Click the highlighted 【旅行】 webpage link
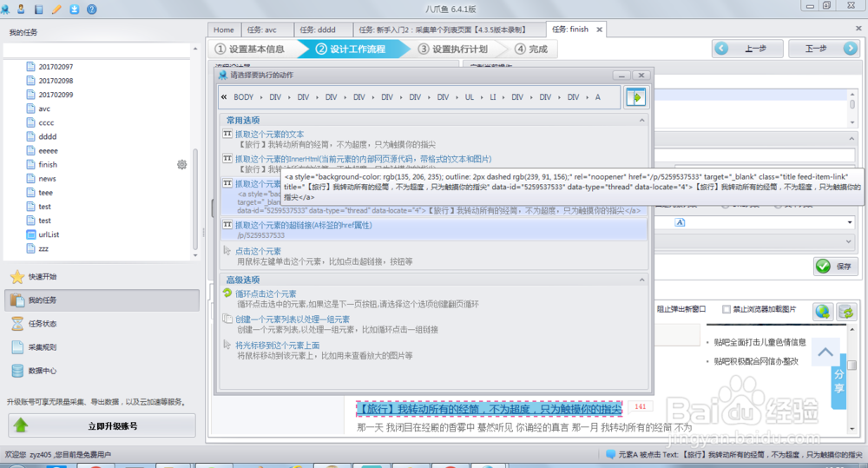Viewport: 868px width, 468px height. [x=490, y=409]
